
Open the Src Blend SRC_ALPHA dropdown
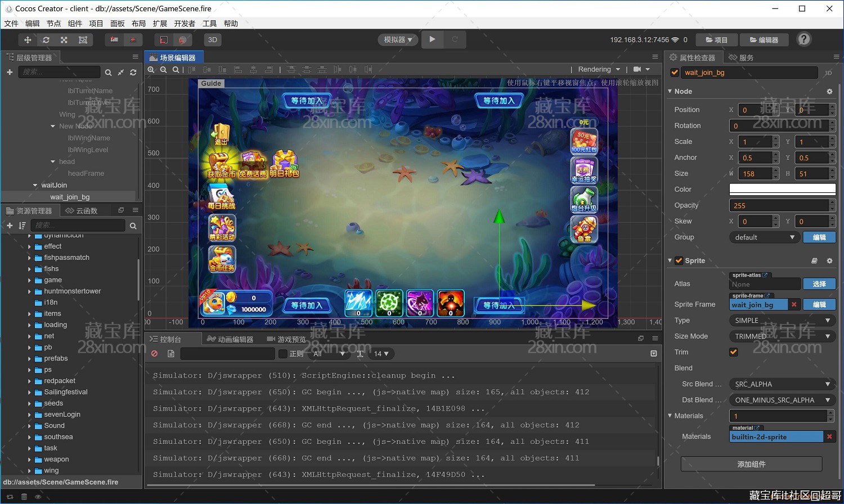coord(782,384)
